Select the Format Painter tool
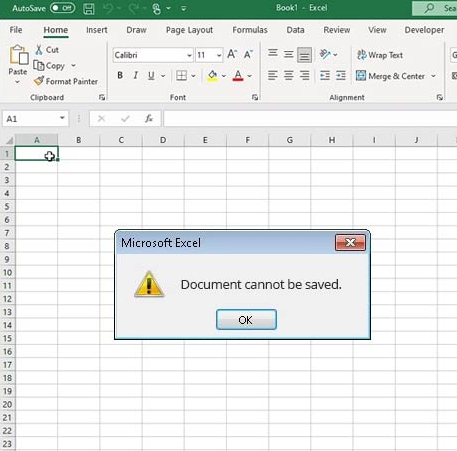The height and width of the screenshot is (451, 457). pos(66,81)
